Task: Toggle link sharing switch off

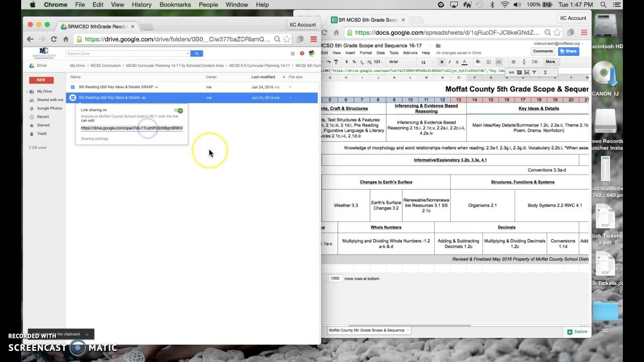Action: [179, 111]
